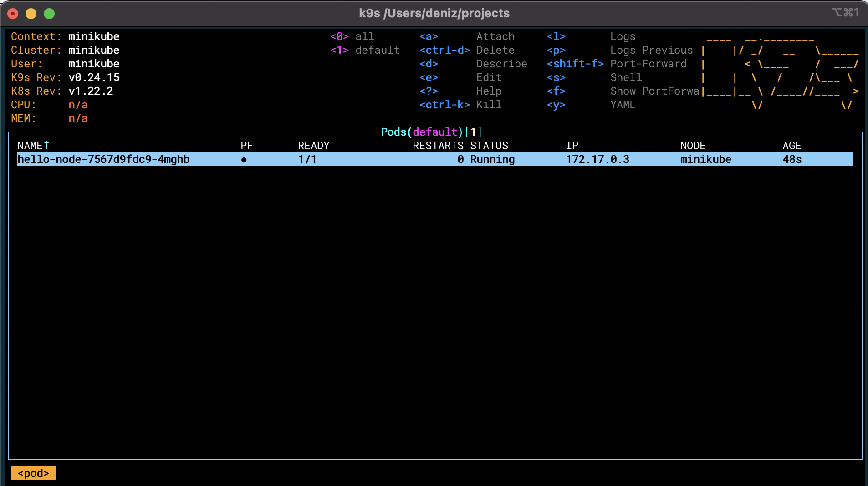Image resolution: width=868 pixels, height=486 pixels.
Task: Click the AGE column header
Action: (791, 146)
